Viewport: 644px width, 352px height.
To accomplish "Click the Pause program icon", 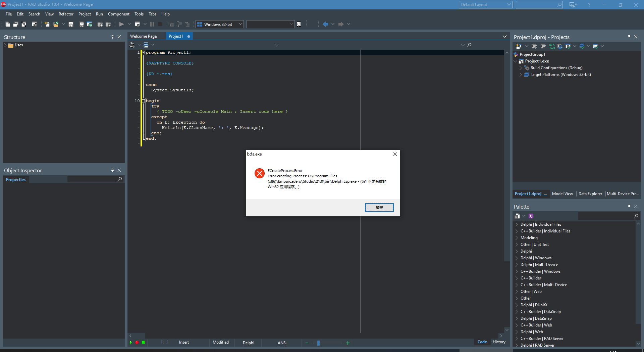I will tap(152, 24).
